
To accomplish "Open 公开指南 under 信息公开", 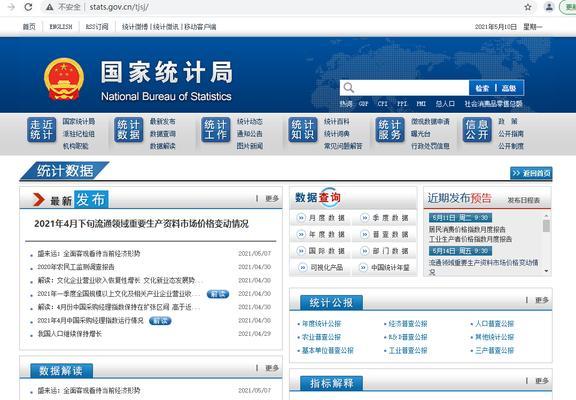I will coord(511,134).
